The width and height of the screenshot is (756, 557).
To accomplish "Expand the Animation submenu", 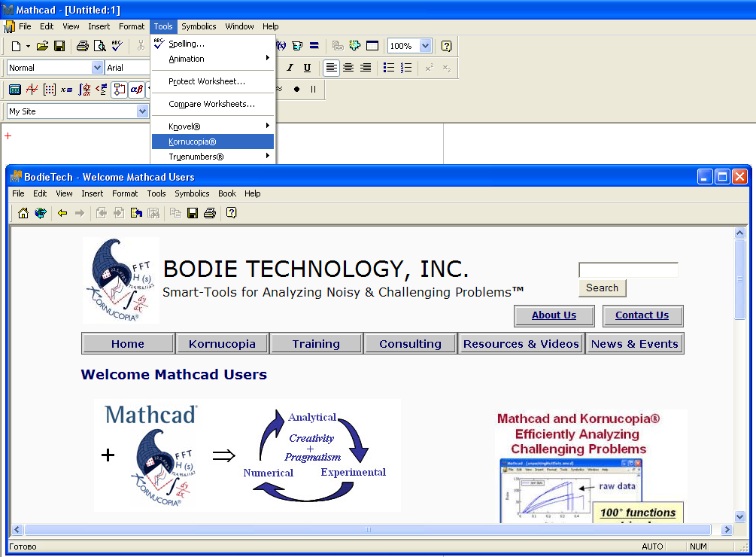I will tap(212, 59).
